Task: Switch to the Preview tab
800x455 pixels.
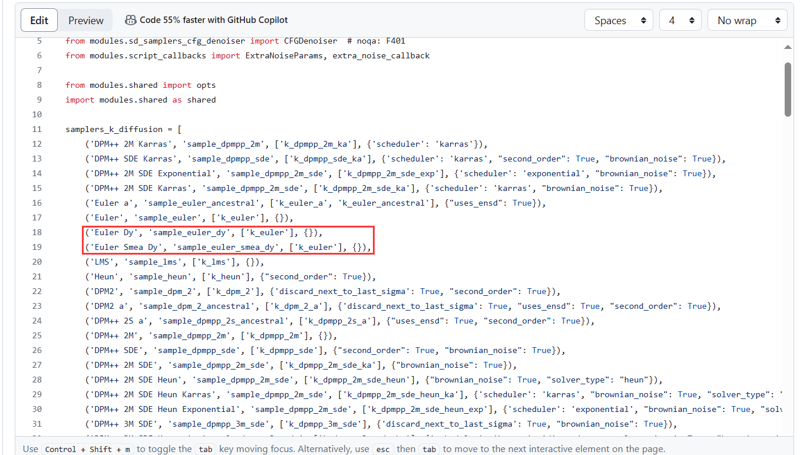Action: [86, 20]
